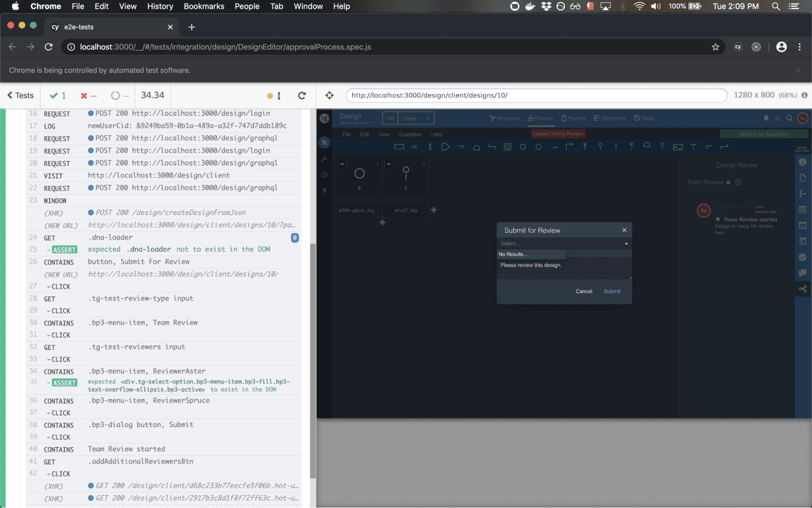
Task: Add a column with the plus beside umuD_tag
Action: click(433, 210)
